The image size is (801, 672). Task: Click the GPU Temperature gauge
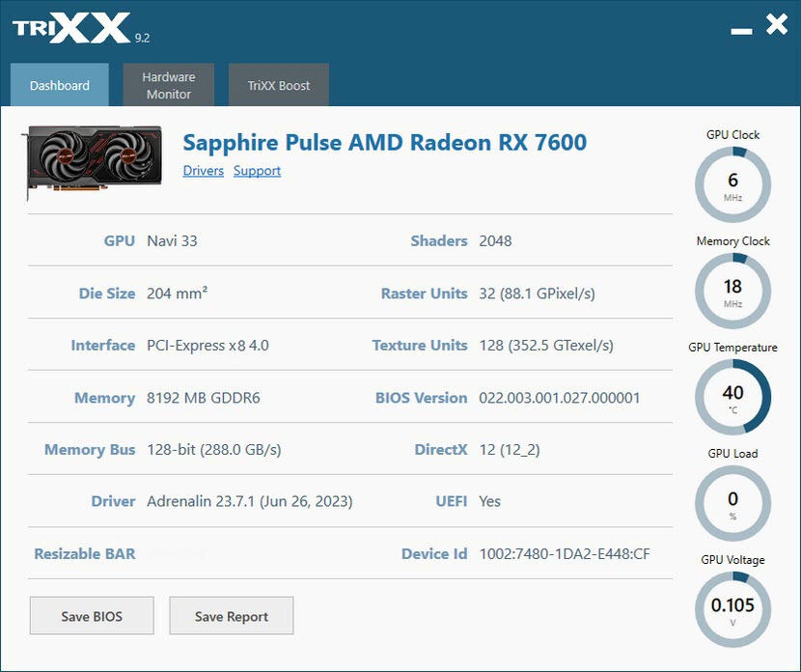tap(732, 397)
